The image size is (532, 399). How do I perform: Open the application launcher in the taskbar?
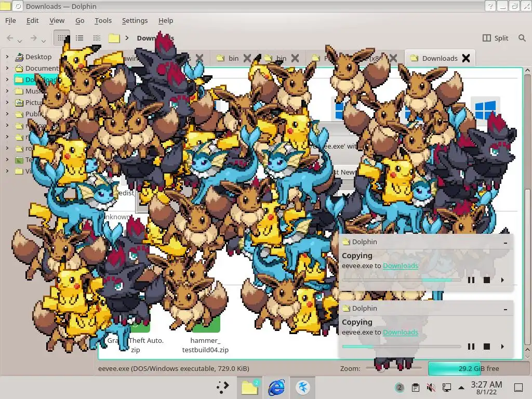pyautogui.click(x=222, y=387)
